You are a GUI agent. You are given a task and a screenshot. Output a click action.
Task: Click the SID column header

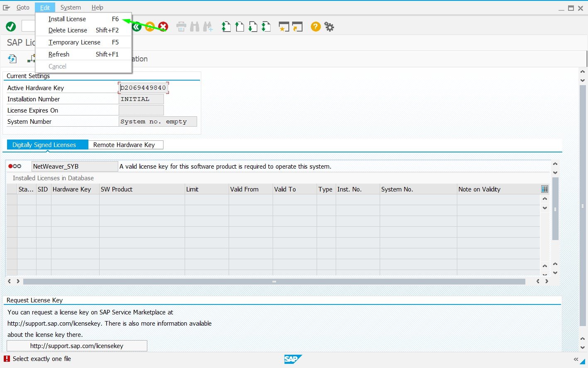click(44, 189)
